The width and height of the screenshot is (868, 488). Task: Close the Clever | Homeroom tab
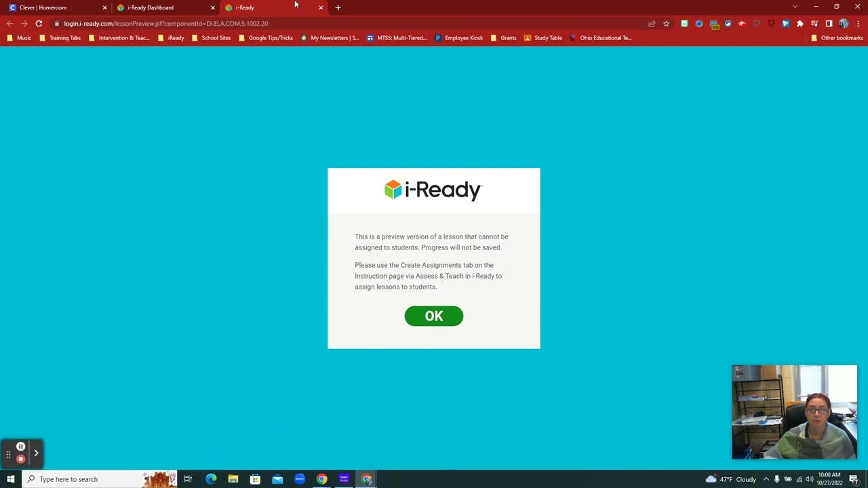point(104,7)
